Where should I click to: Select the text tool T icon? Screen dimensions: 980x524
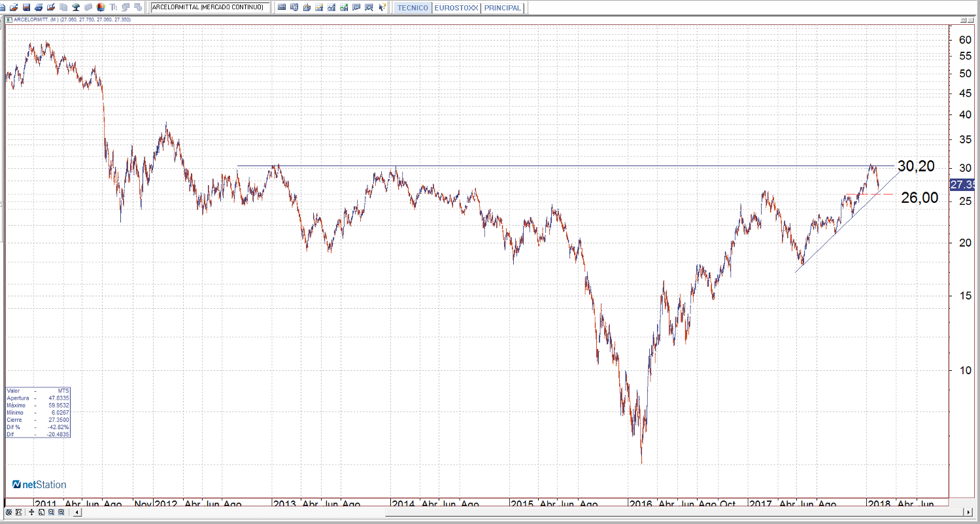pyautogui.click(x=114, y=7)
